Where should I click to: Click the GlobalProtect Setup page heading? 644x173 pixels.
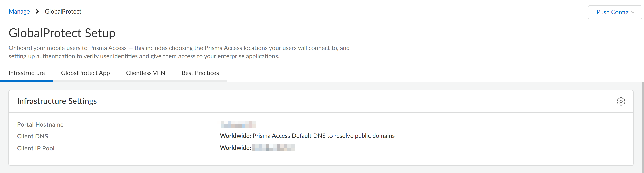point(62,33)
